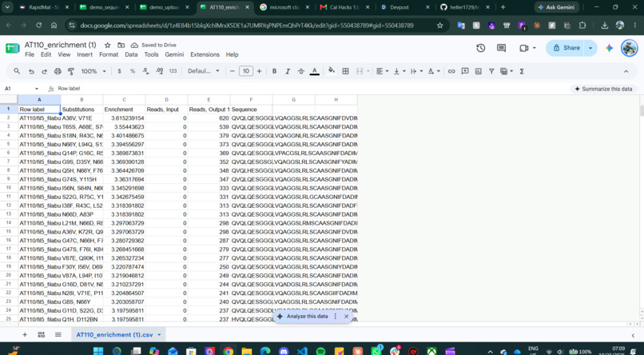Add a new sheet

click(x=25, y=335)
